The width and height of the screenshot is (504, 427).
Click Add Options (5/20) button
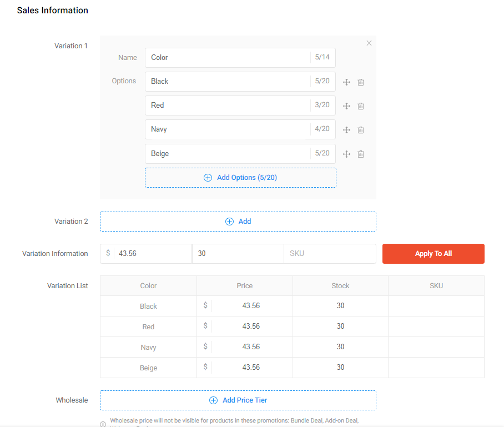tap(240, 178)
